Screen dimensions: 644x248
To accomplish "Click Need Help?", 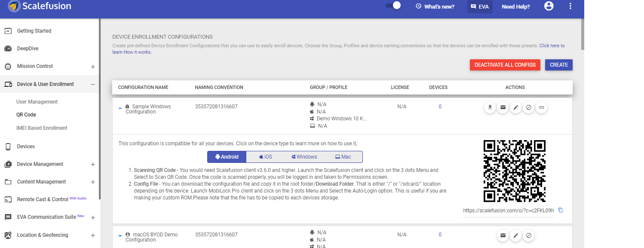I will pos(516,6).
